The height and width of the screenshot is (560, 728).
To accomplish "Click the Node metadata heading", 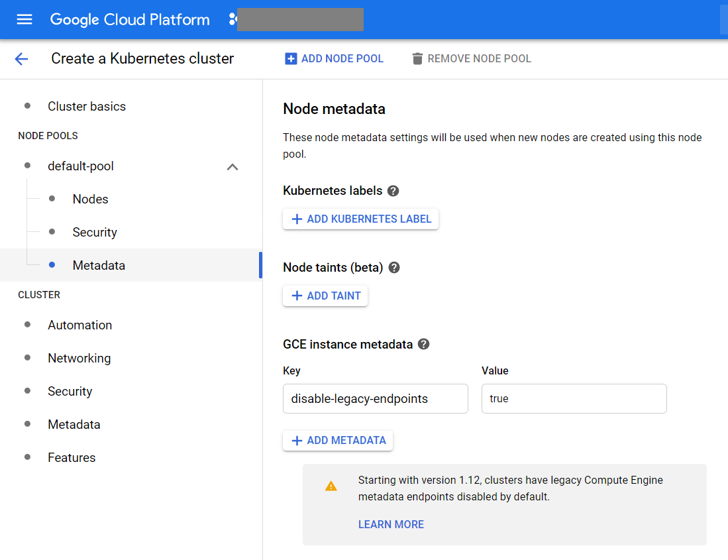I will pos(335,109).
